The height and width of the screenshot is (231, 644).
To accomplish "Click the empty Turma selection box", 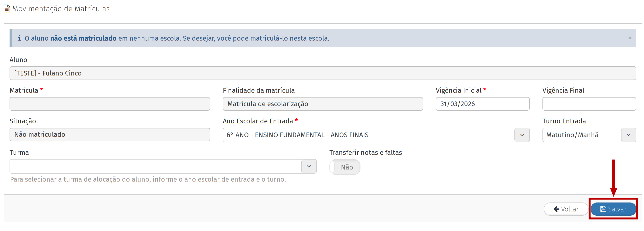I will tap(155, 167).
